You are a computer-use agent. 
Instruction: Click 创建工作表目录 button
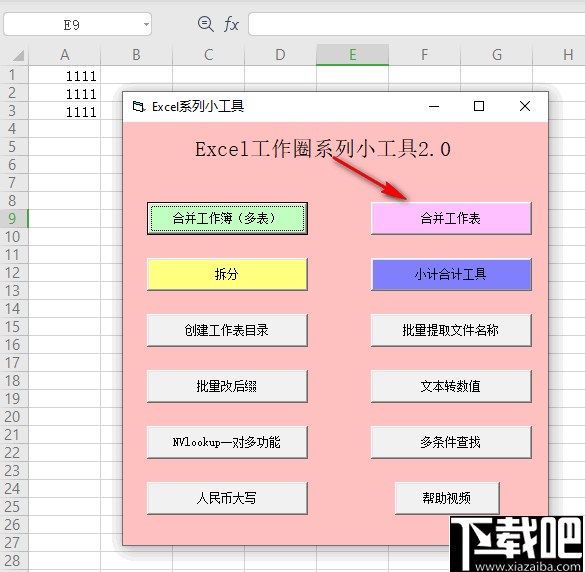tap(227, 330)
